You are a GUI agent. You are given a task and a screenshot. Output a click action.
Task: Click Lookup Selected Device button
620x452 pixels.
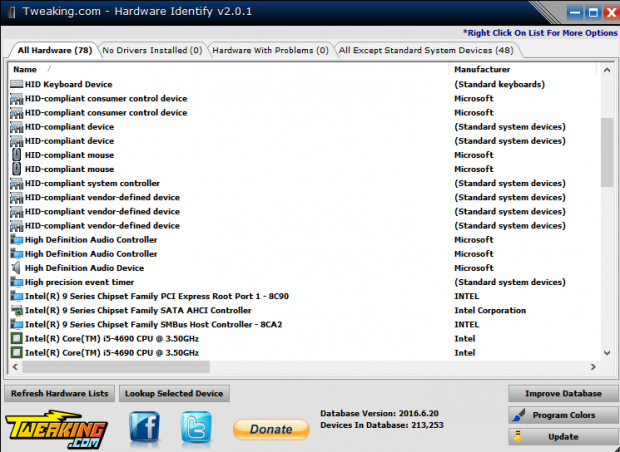pos(174,393)
